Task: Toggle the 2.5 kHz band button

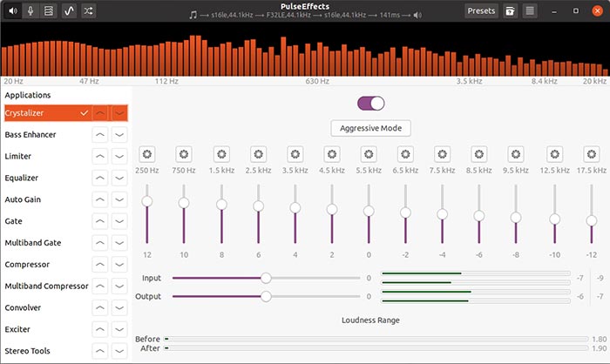Action: (x=258, y=154)
